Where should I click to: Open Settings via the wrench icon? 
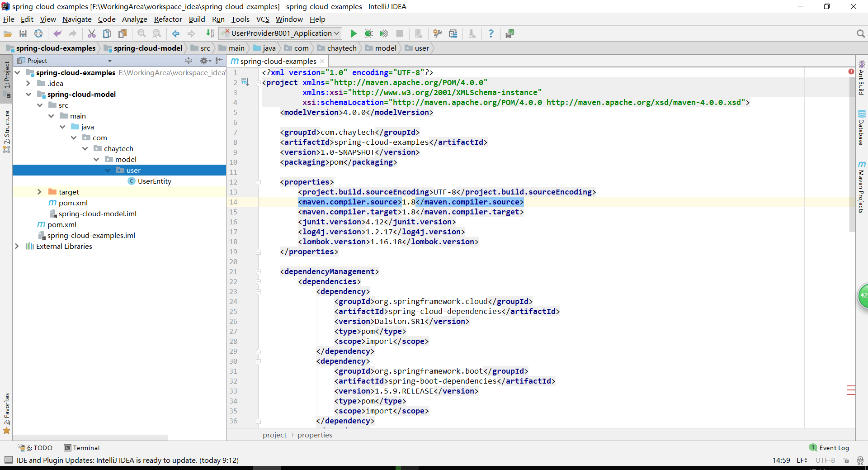pyautogui.click(x=438, y=33)
